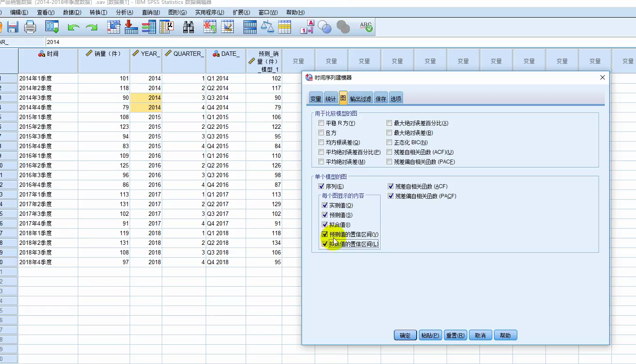Check 最大绝对误差(B) option
This screenshot has height=364, width=636.
[x=389, y=133]
